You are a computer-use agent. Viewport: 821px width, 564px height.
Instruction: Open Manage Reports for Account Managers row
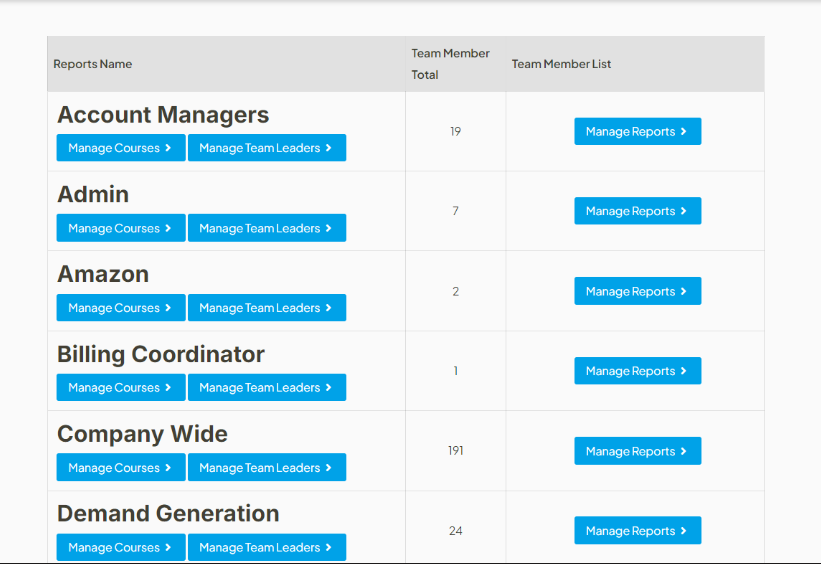(x=637, y=132)
